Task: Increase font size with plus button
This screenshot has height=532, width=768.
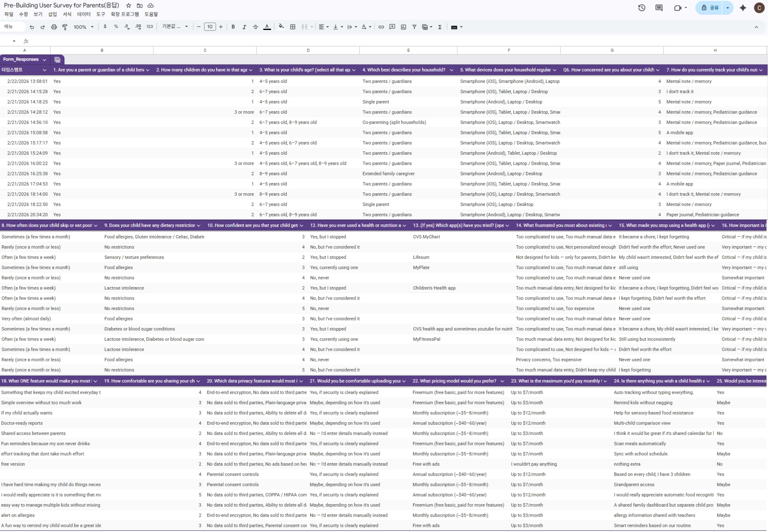Action: 221,27
